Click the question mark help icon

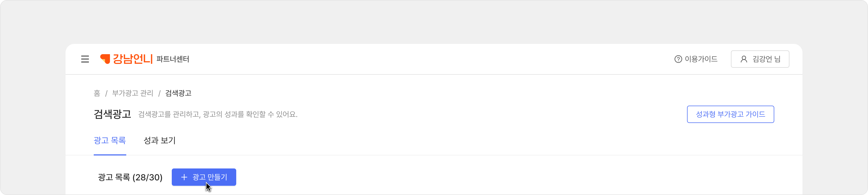pyautogui.click(x=678, y=59)
